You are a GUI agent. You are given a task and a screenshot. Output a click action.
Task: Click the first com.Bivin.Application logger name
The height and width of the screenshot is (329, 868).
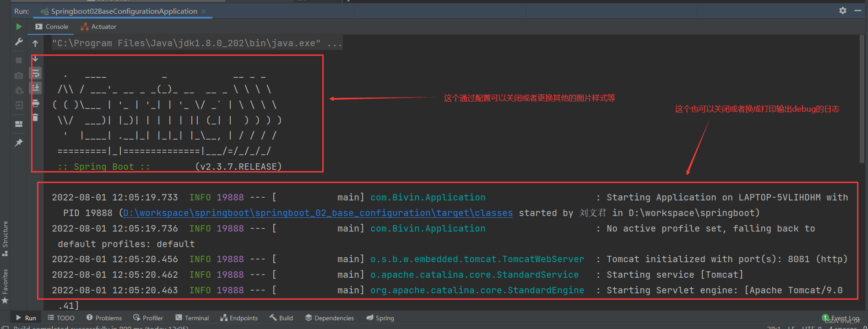(x=428, y=197)
